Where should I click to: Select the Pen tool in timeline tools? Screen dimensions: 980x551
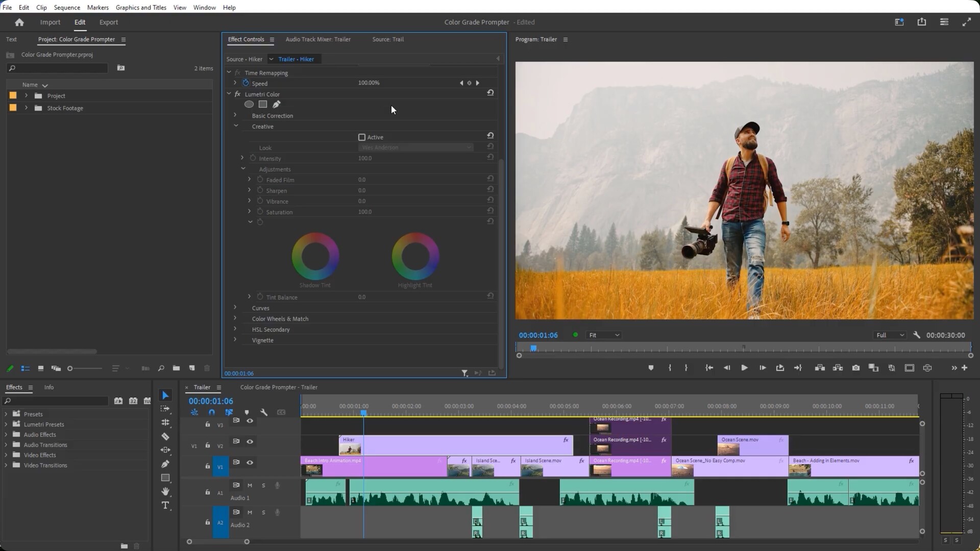tap(165, 464)
